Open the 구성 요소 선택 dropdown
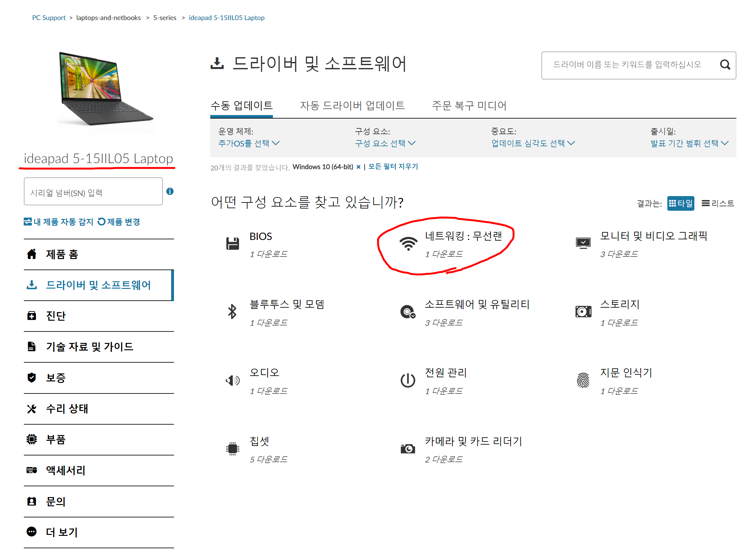Screen dimensions: 744x560 385,144
